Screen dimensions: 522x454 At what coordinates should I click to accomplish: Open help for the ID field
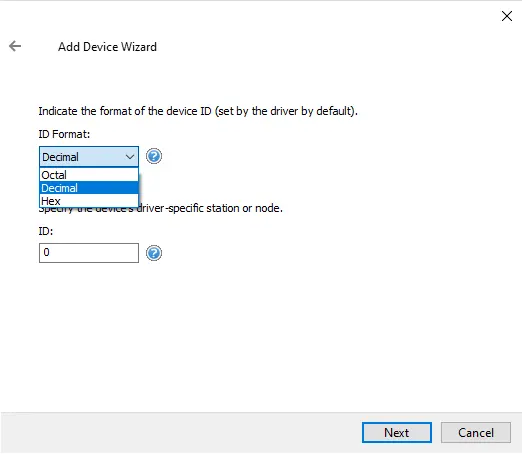(154, 253)
